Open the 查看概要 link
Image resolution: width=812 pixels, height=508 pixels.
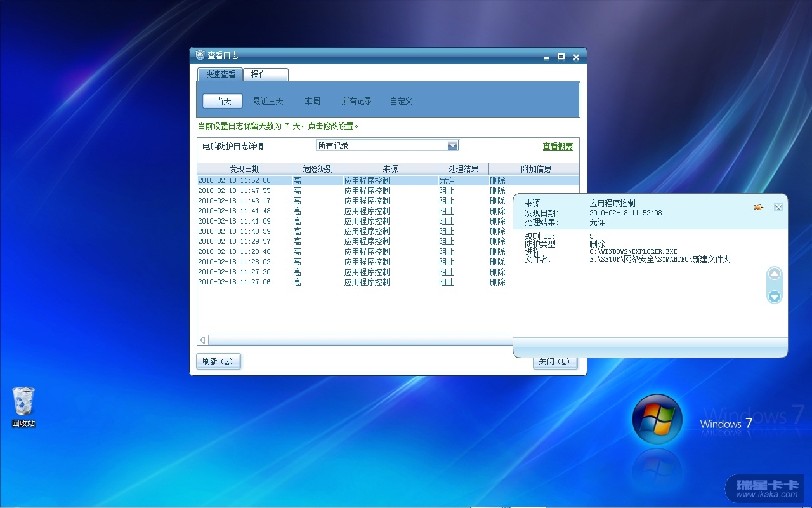(x=558, y=147)
